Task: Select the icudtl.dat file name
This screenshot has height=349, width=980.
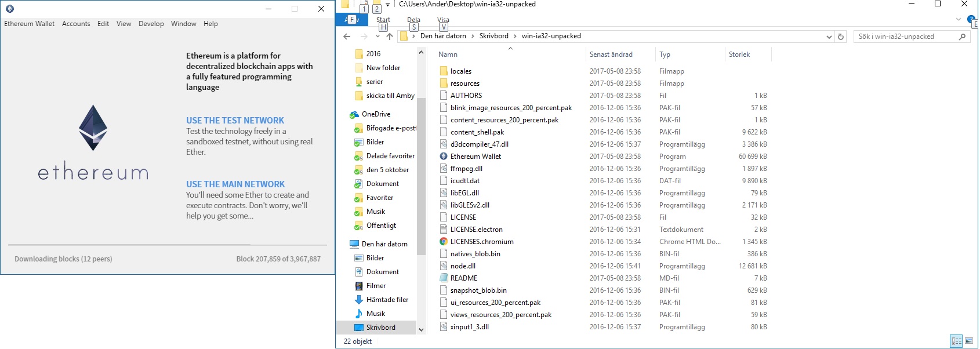Action: tap(465, 181)
